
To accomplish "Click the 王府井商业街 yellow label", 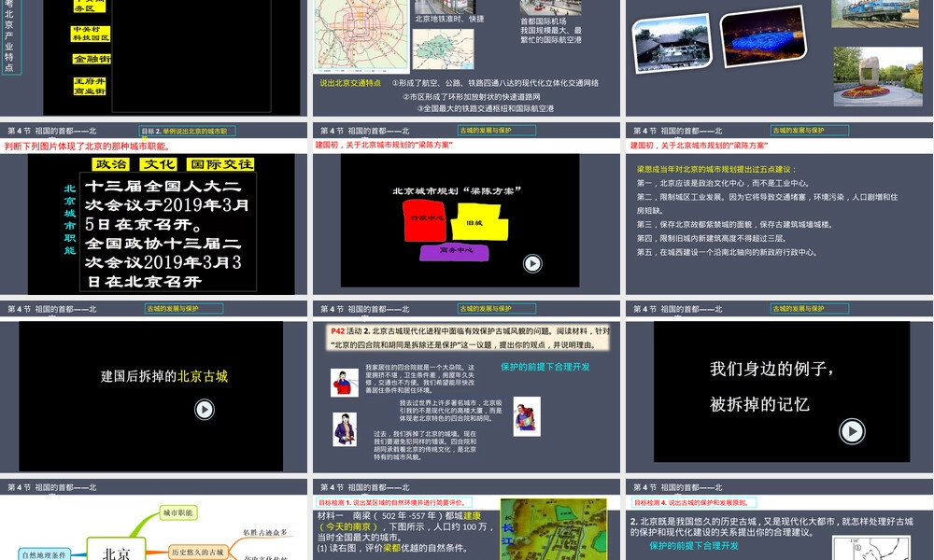I will pyautogui.click(x=90, y=86).
